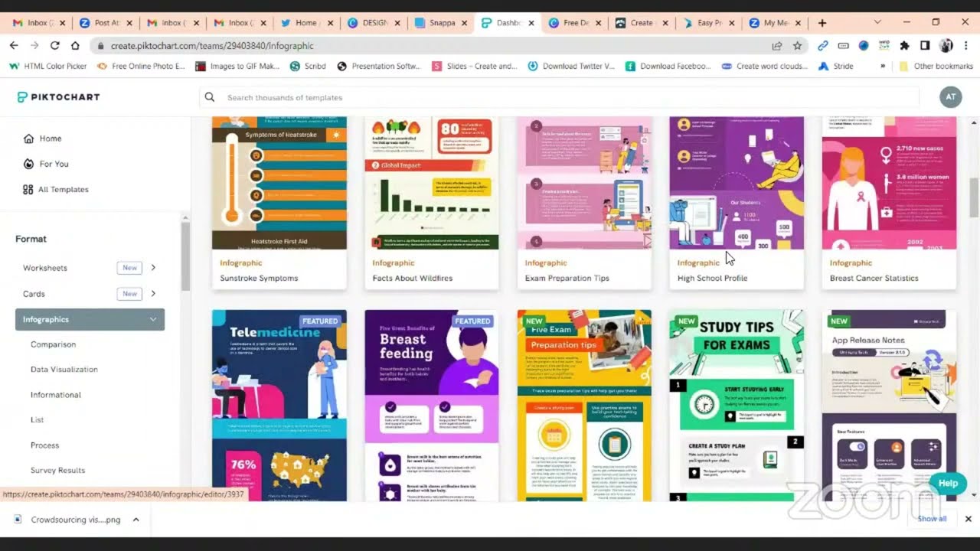Viewport: 980px width, 551px height.
Task: Open the Chrome three-dot menu
Action: [966, 46]
